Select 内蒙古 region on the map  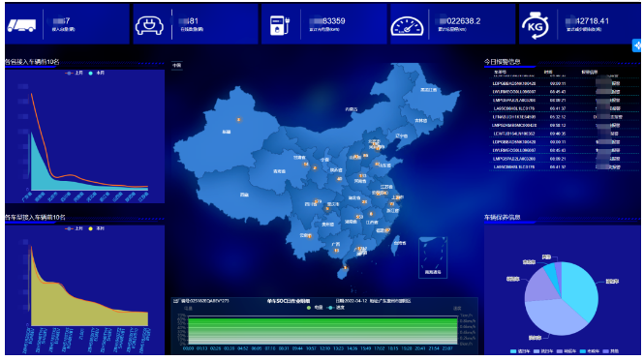tap(352, 109)
